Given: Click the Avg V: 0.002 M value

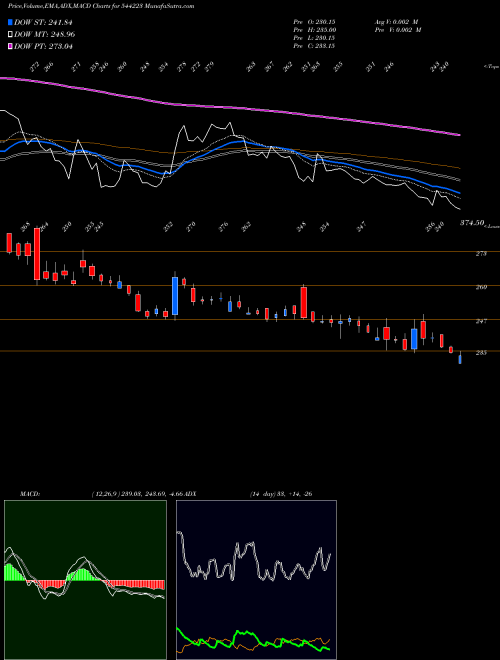Looking at the screenshot, I should point(396,21).
